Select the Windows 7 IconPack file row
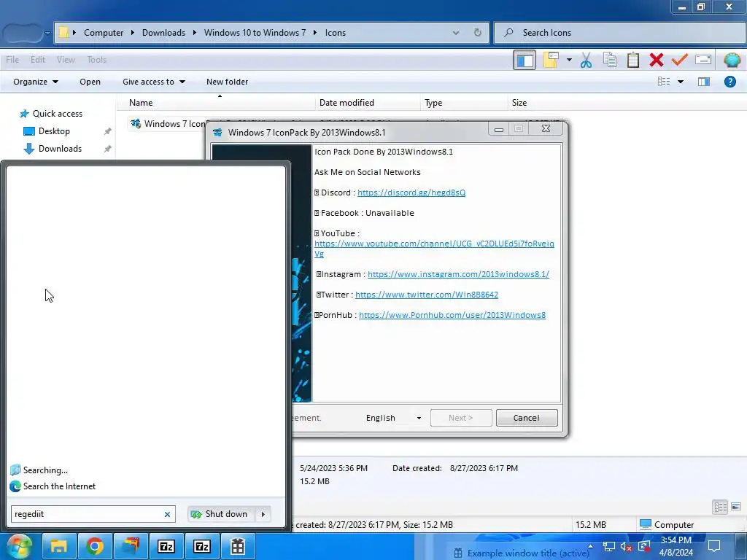The height and width of the screenshot is (560, 747). [168, 123]
